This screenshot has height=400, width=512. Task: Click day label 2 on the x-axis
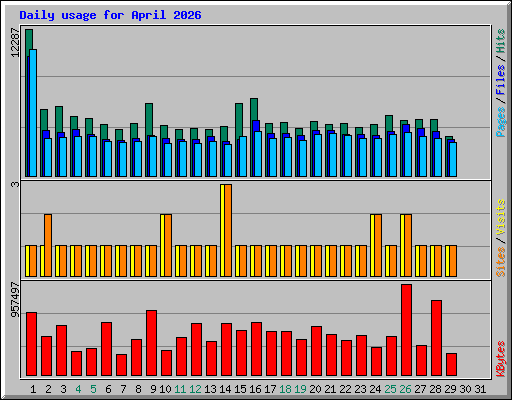pos(48,389)
